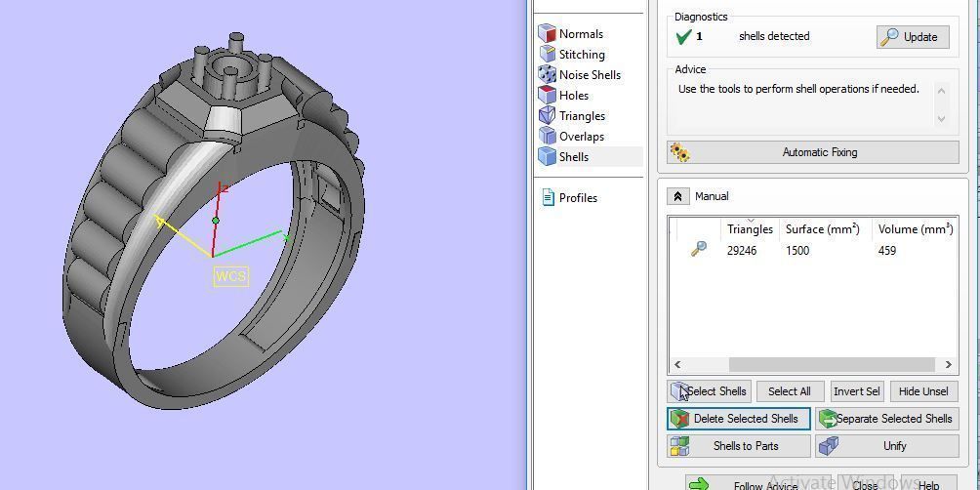Activate the Select Shells tool

(709, 391)
